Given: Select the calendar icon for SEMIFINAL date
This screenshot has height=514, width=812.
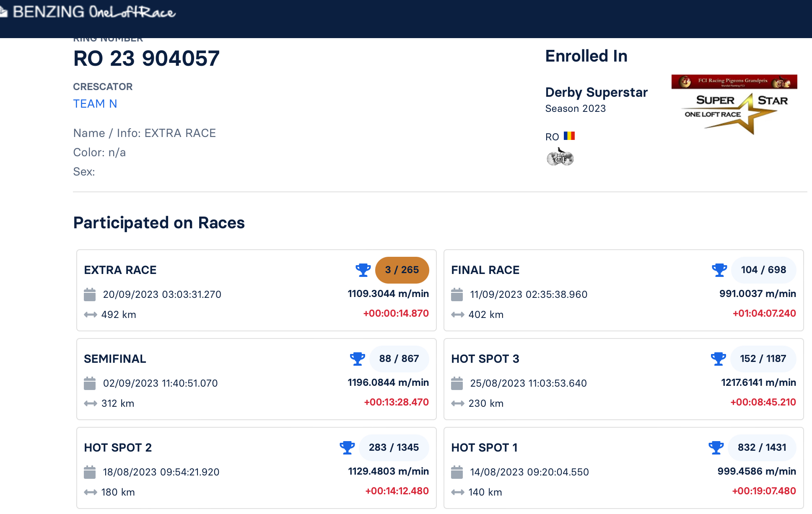Looking at the screenshot, I should coord(90,383).
